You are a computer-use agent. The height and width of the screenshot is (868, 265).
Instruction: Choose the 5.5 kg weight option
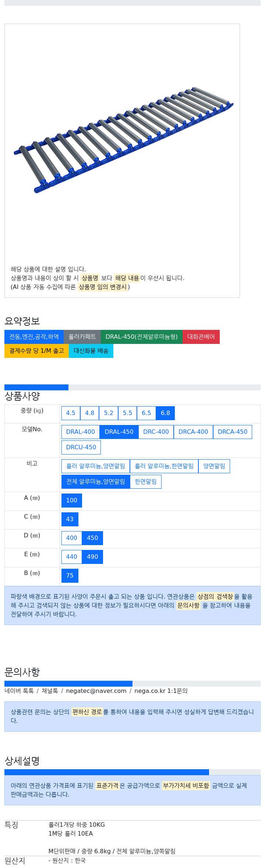127,413
